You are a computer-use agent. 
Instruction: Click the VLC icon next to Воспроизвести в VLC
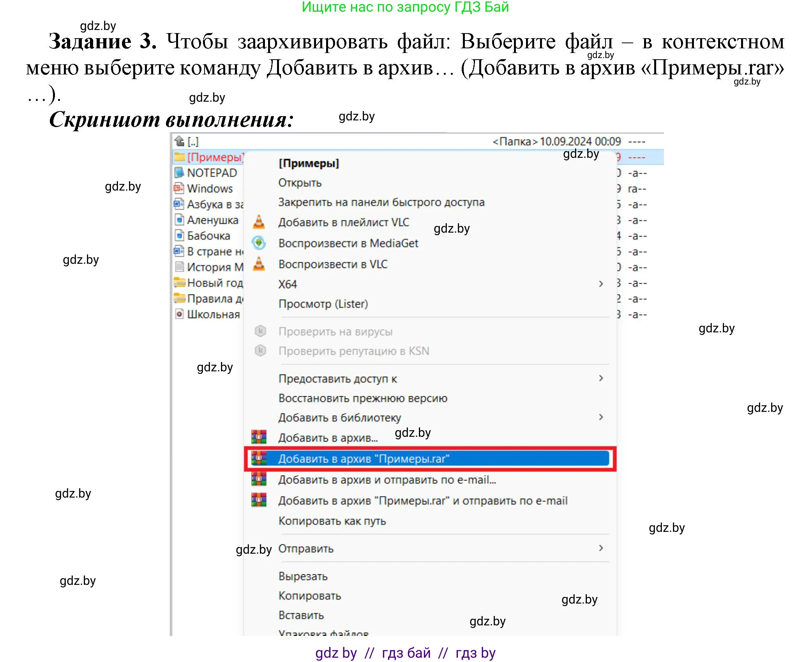(x=259, y=264)
